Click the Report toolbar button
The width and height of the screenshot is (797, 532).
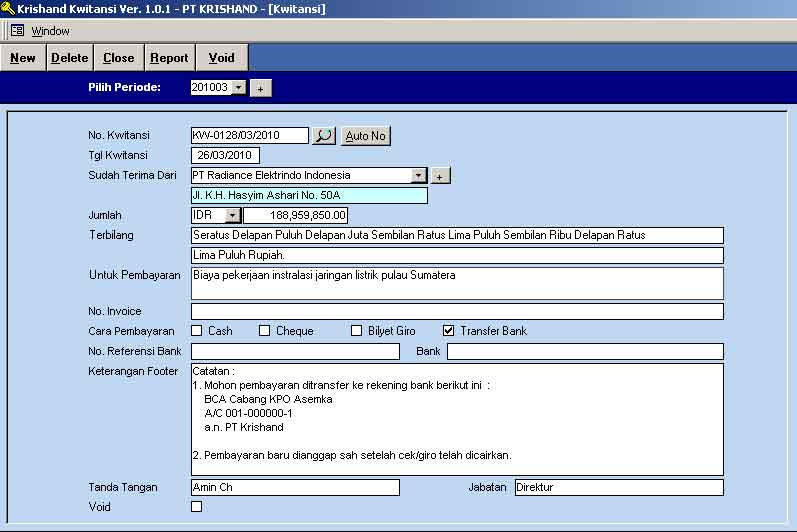click(169, 58)
